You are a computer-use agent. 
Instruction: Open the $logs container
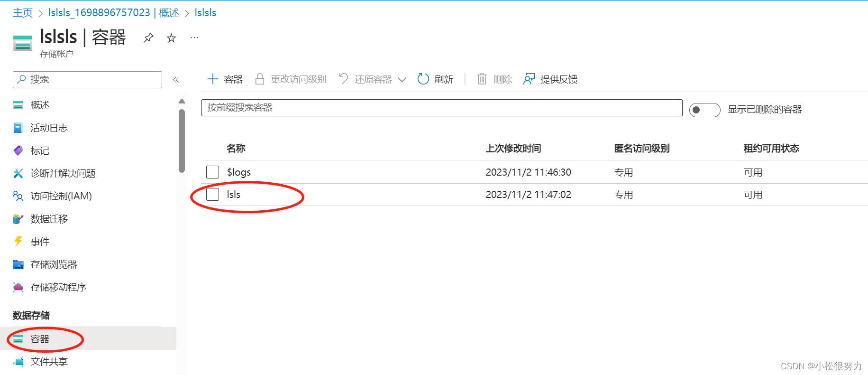(x=239, y=172)
